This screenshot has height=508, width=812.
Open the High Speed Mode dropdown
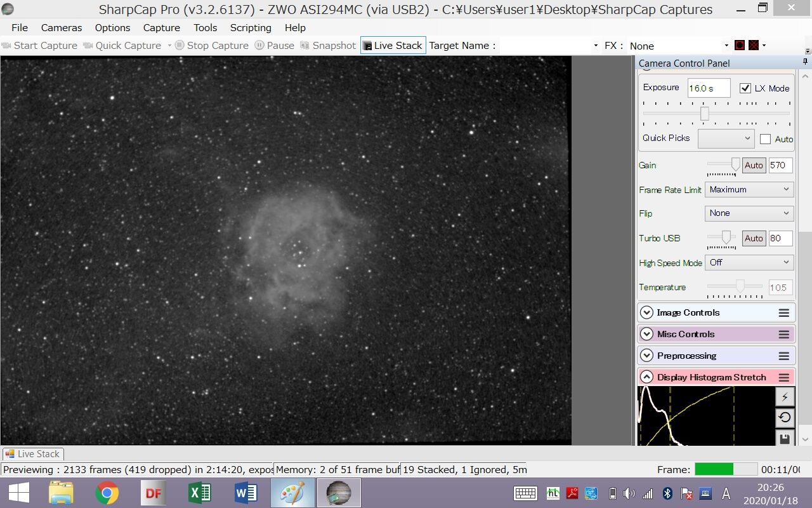point(749,262)
